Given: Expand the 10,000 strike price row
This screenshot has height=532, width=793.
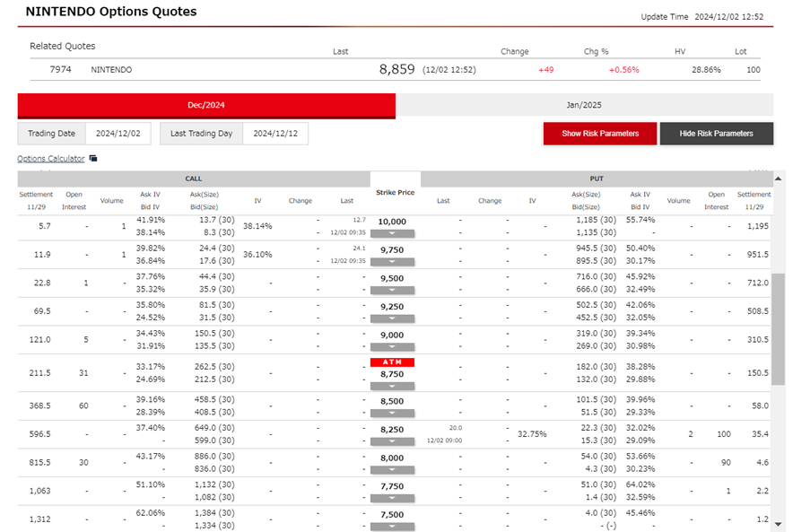Looking at the screenshot, I should (392, 233).
